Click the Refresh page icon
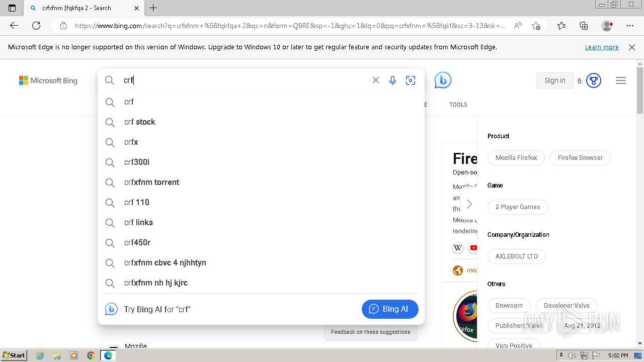The width and height of the screenshot is (644, 362). coord(36,26)
